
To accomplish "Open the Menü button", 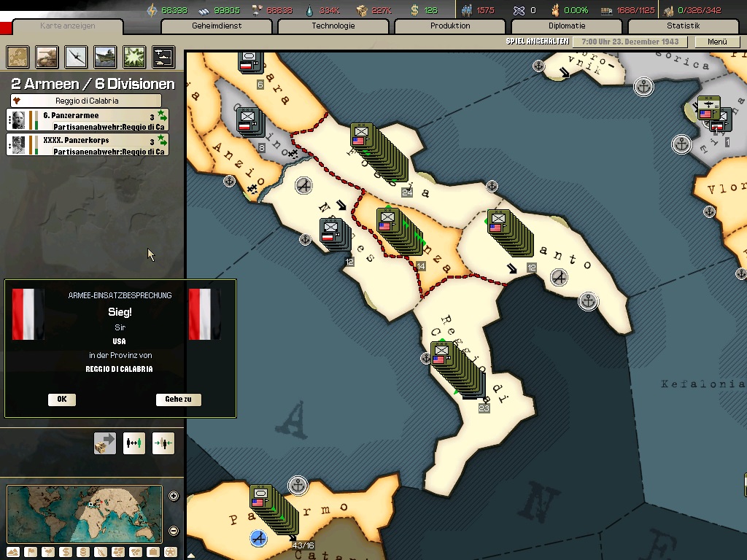I will (x=717, y=42).
